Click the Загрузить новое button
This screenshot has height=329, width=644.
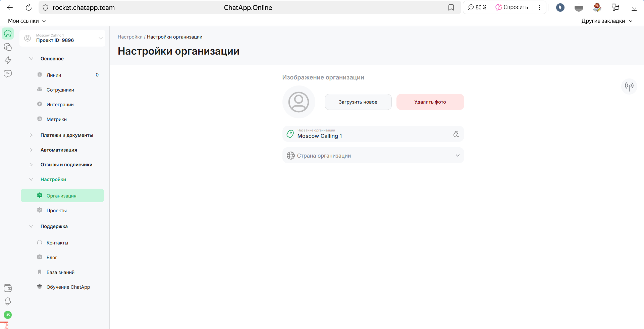click(x=358, y=102)
